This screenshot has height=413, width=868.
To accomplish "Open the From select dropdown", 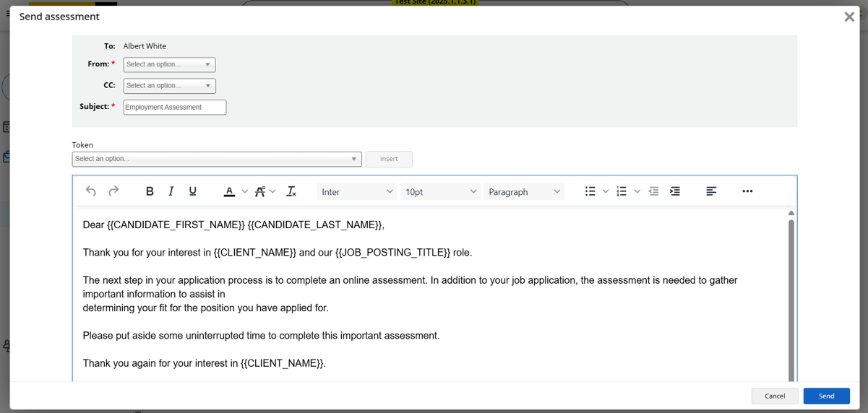I will [x=169, y=65].
